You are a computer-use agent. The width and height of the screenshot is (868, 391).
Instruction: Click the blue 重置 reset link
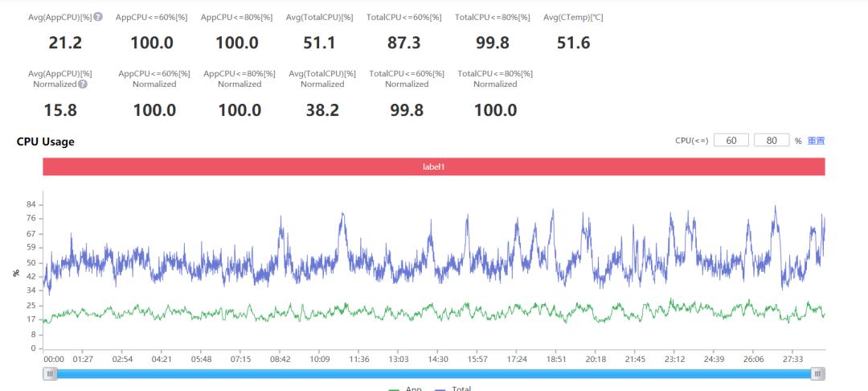tap(816, 141)
